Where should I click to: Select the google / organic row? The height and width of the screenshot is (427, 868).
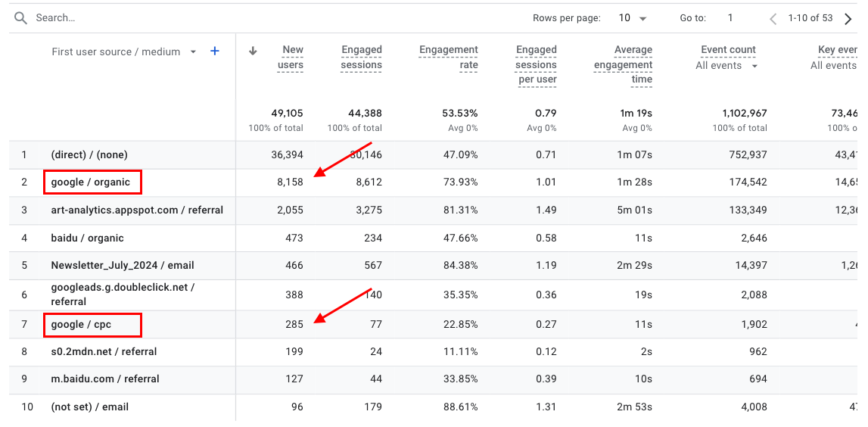coord(91,182)
